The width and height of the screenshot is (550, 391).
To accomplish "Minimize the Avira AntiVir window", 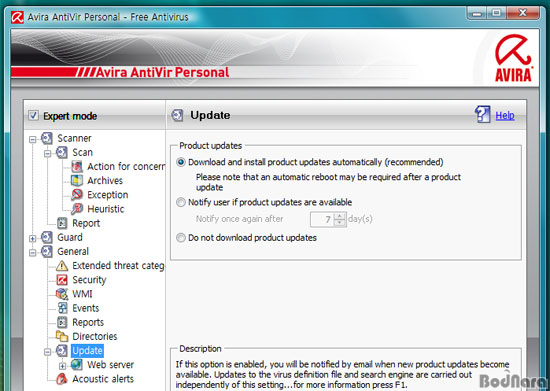I will [477, 13].
